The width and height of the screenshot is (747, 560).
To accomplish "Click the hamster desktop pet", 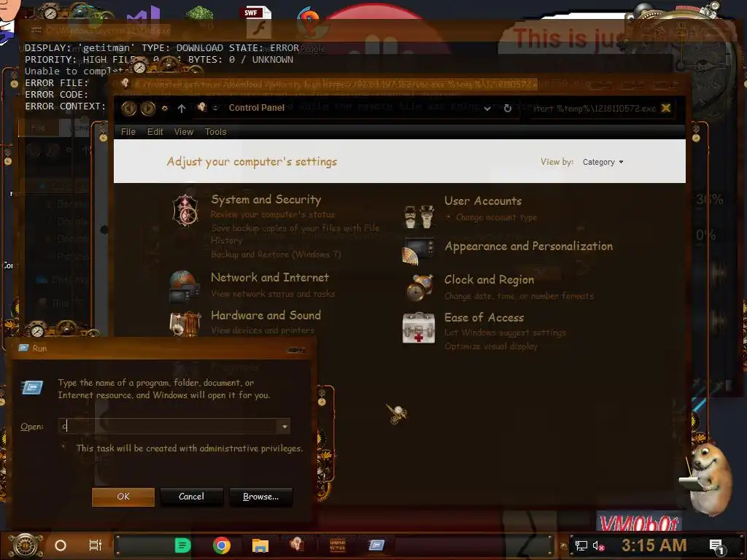I will click(x=708, y=478).
